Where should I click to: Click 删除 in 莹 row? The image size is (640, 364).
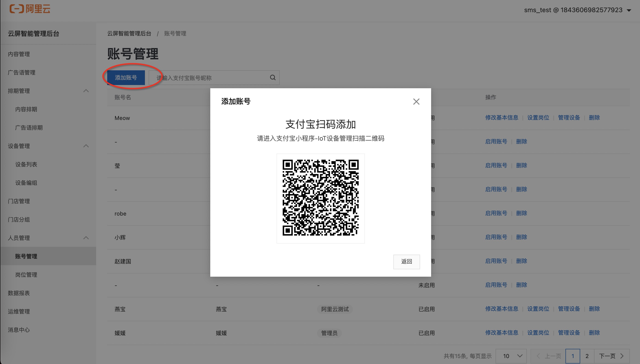tap(521, 165)
